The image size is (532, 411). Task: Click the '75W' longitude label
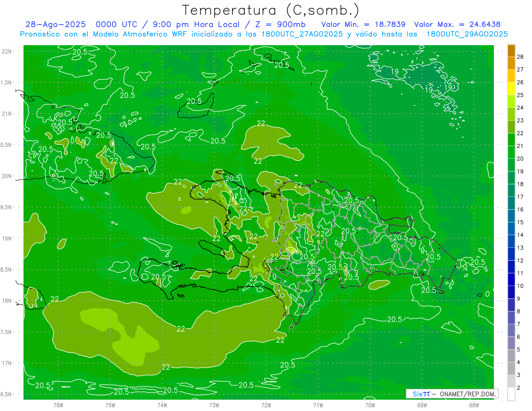[110, 405]
